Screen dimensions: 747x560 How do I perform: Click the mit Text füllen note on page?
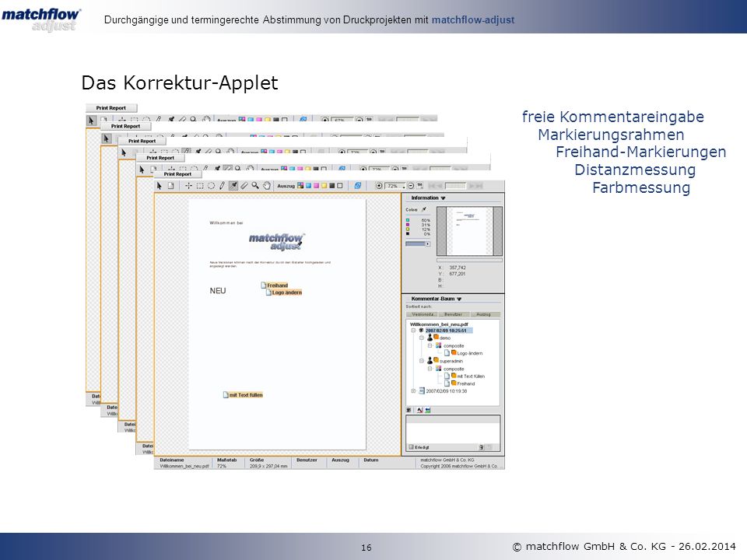(243, 395)
